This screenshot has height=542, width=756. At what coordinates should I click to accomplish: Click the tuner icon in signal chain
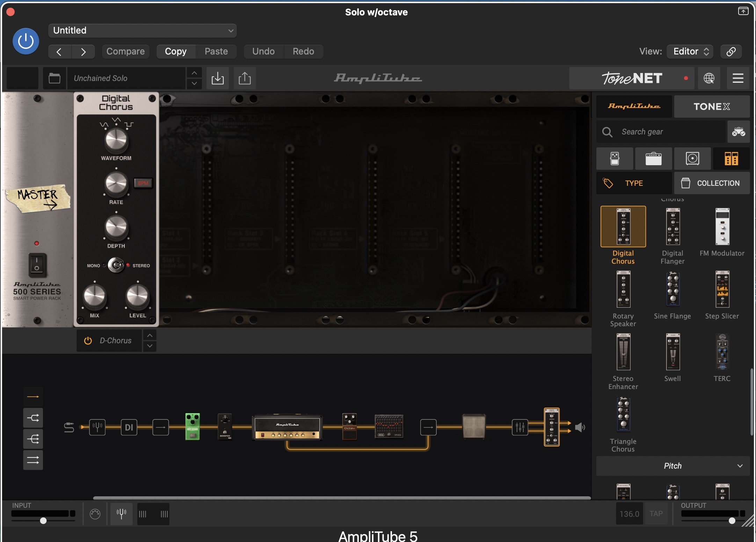click(97, 427)
